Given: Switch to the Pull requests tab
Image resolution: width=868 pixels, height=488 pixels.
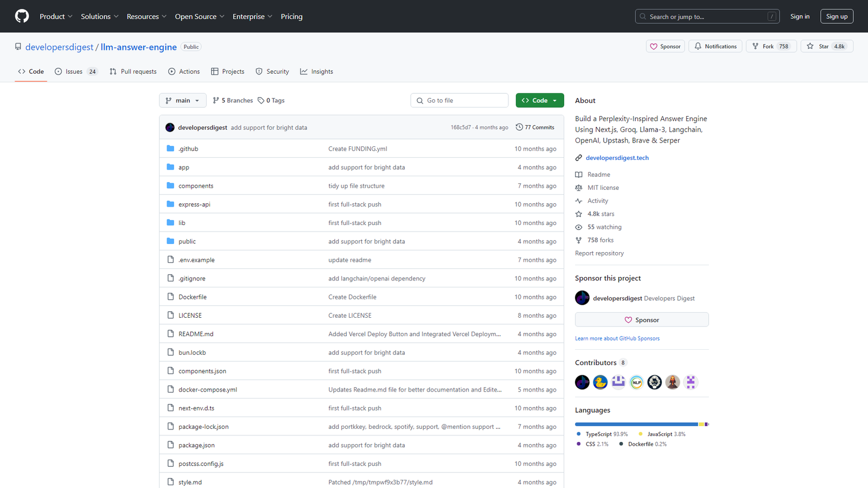Looking at the screenshot, I should tap(133, 72).
